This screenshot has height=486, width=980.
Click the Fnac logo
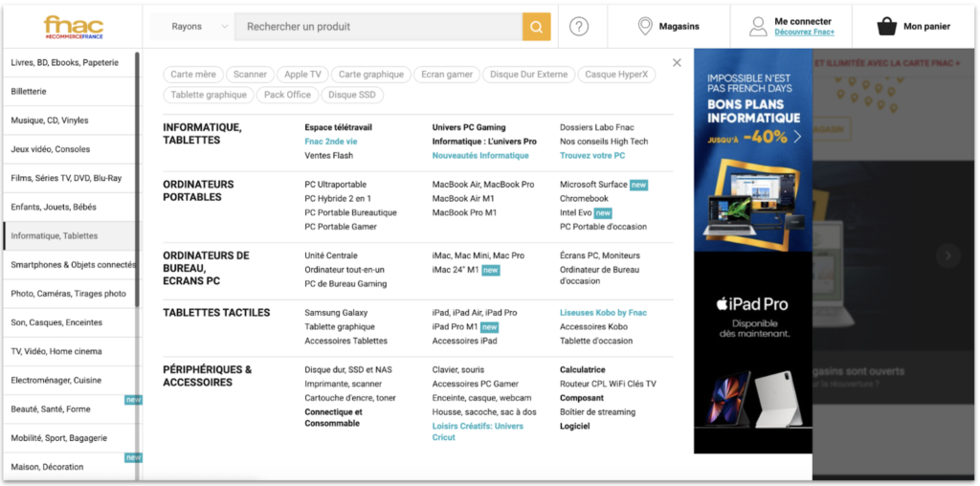coord(72,26)
